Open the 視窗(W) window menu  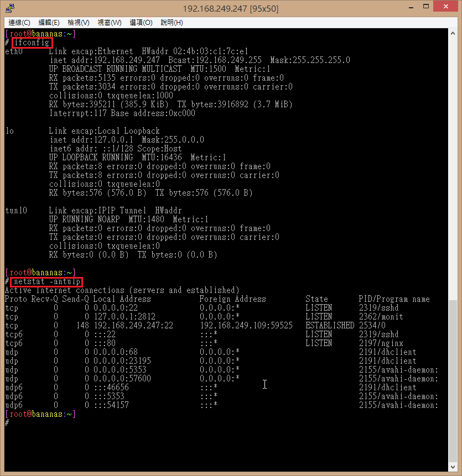pyautogui.click(x=110, y=23)
